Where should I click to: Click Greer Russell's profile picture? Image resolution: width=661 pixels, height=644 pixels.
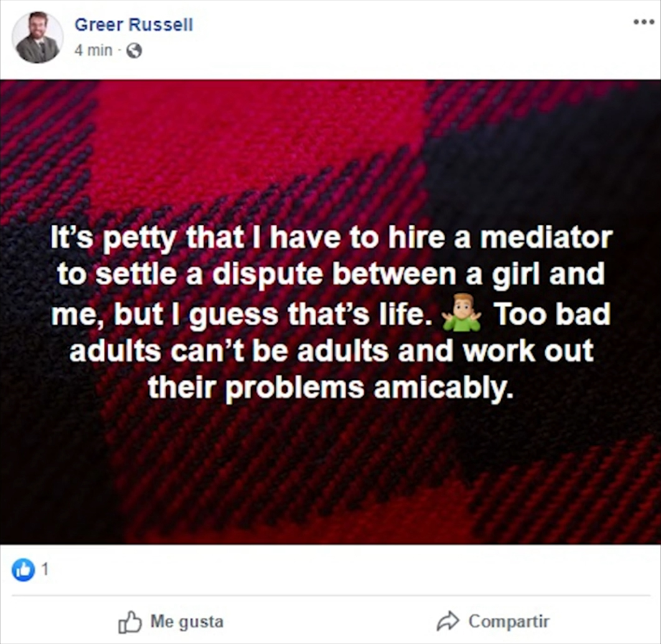[x=37, y=37]
